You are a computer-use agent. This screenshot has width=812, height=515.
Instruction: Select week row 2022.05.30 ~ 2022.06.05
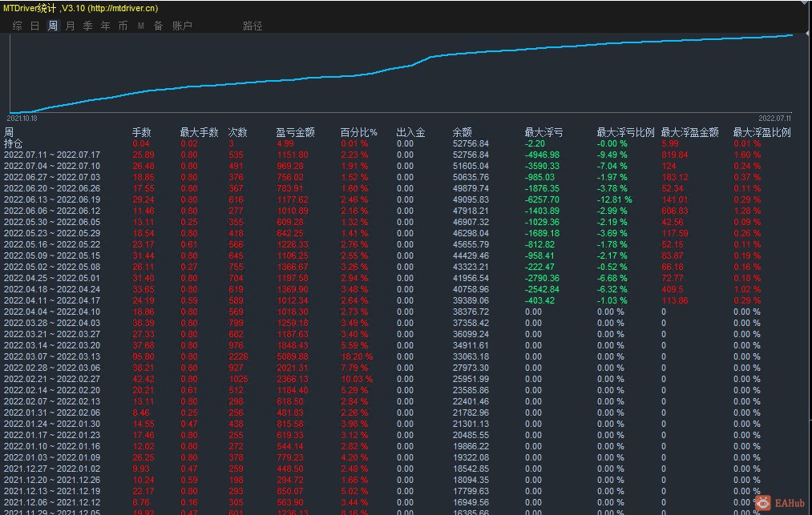click(x=52, y=222)
